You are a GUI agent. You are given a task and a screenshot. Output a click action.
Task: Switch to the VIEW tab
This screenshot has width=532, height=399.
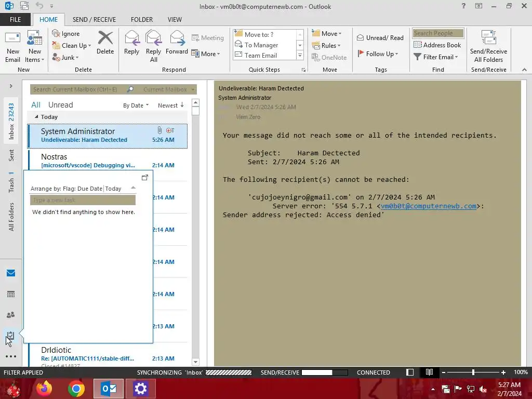pos(175,20)
